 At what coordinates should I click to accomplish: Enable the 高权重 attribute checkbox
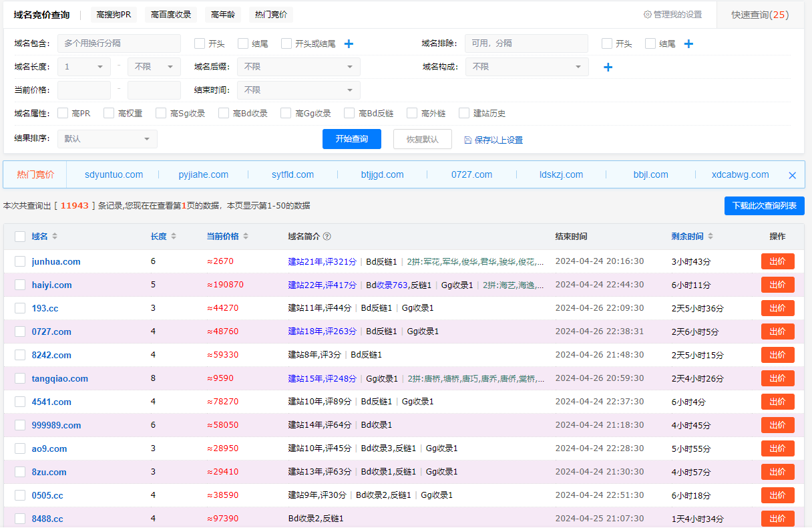click(109, 113)
